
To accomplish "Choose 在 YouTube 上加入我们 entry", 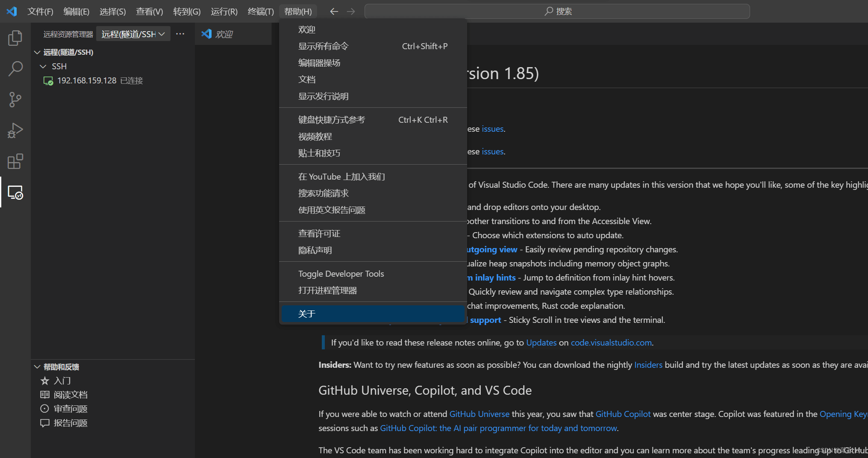I will [373, 177].
